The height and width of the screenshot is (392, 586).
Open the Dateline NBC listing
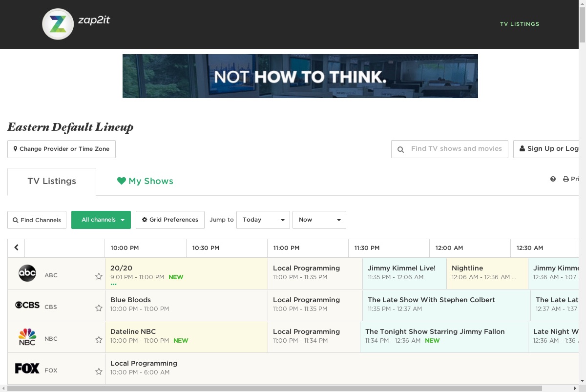(187, 337)
